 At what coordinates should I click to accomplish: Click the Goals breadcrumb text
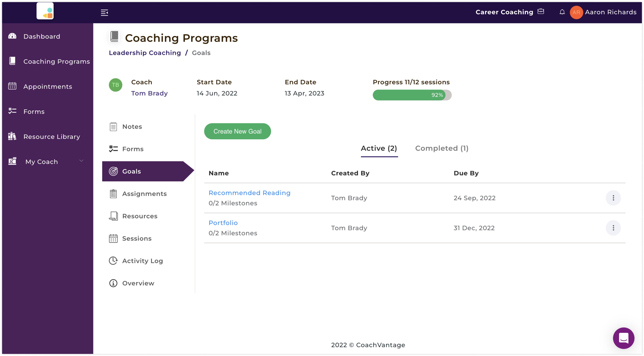201,53
